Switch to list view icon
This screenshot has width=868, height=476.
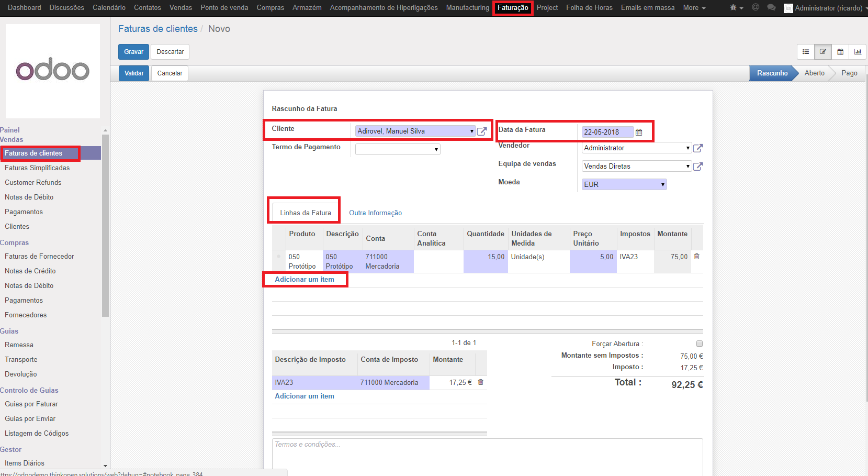pos(806,52)
